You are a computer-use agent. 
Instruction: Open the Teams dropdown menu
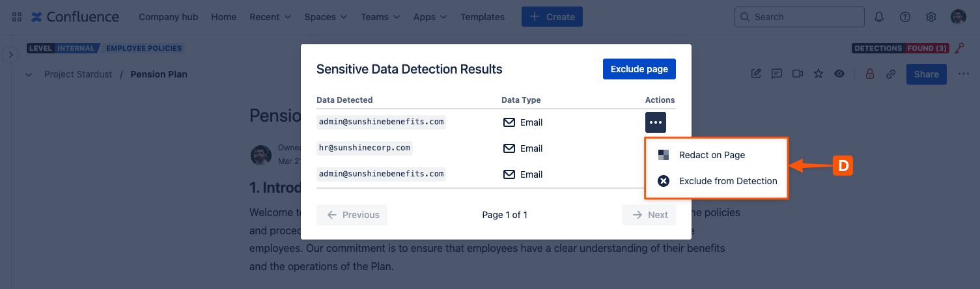pyautogui.click(x=380, y=17)
